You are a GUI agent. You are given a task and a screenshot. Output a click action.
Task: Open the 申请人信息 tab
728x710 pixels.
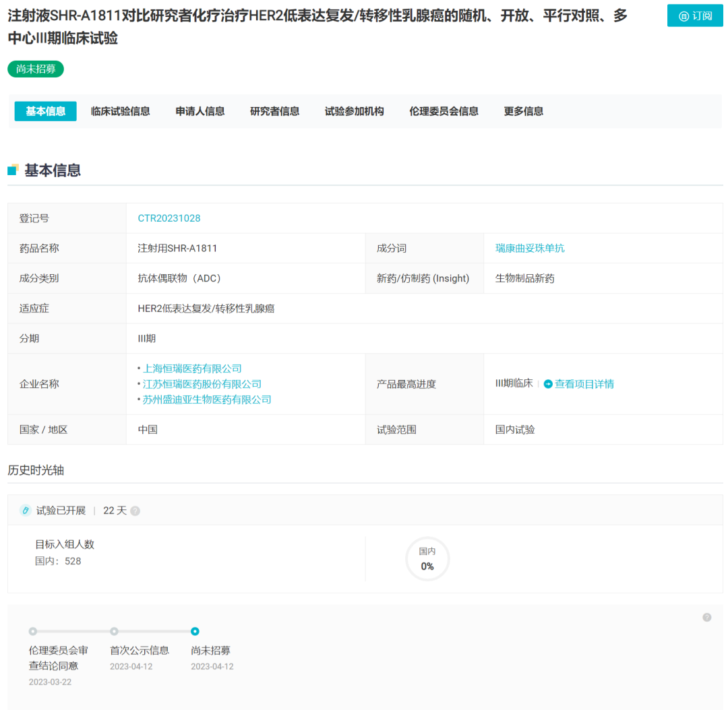(200, 111)
